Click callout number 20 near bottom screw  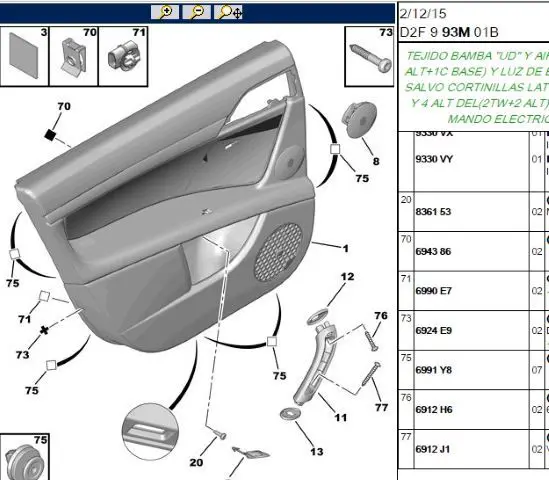[x=196, y=462]
